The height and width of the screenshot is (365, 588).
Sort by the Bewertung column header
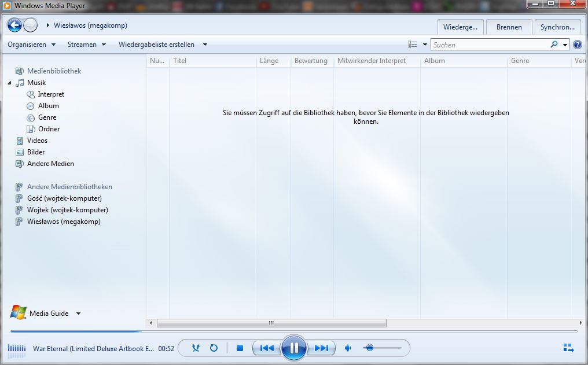(x=312, y=61)
